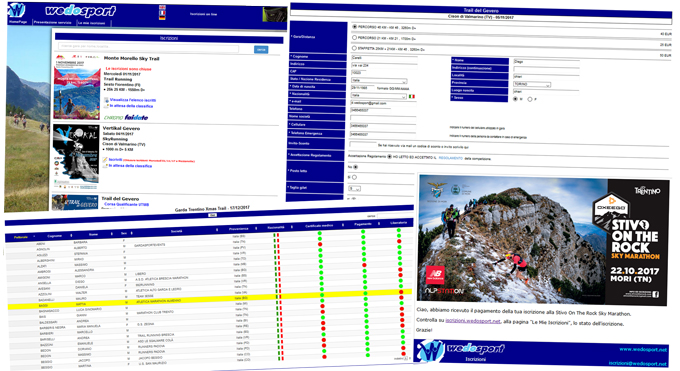Click the wedosport logo icon at header start
This screenshot has width=680, height=371.
[17, 10]
